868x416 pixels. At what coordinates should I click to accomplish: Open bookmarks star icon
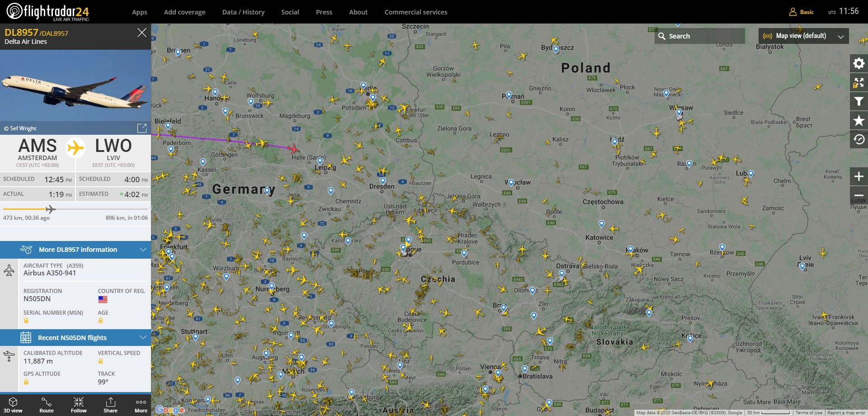pyautogui.click(x=859, y=121)
